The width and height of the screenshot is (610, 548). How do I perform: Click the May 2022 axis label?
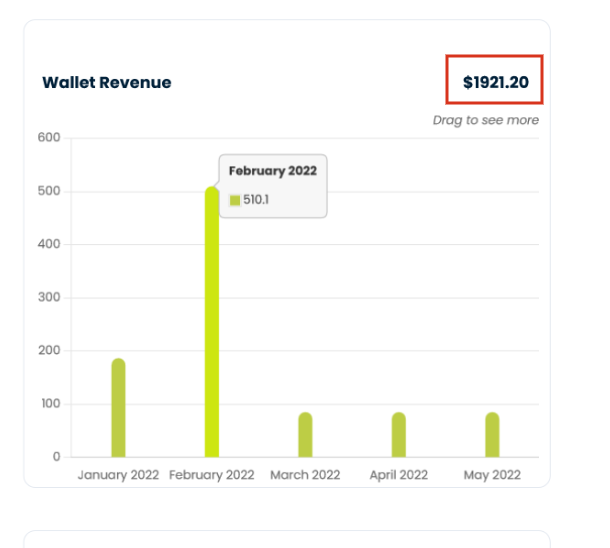click(492, 475)
